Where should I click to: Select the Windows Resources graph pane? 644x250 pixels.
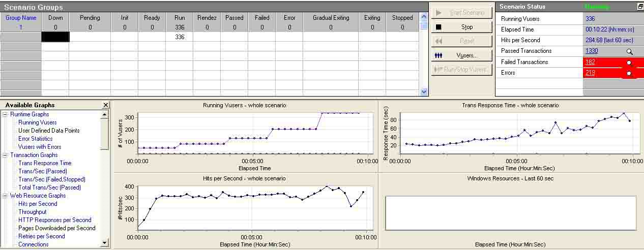(511, 210)
